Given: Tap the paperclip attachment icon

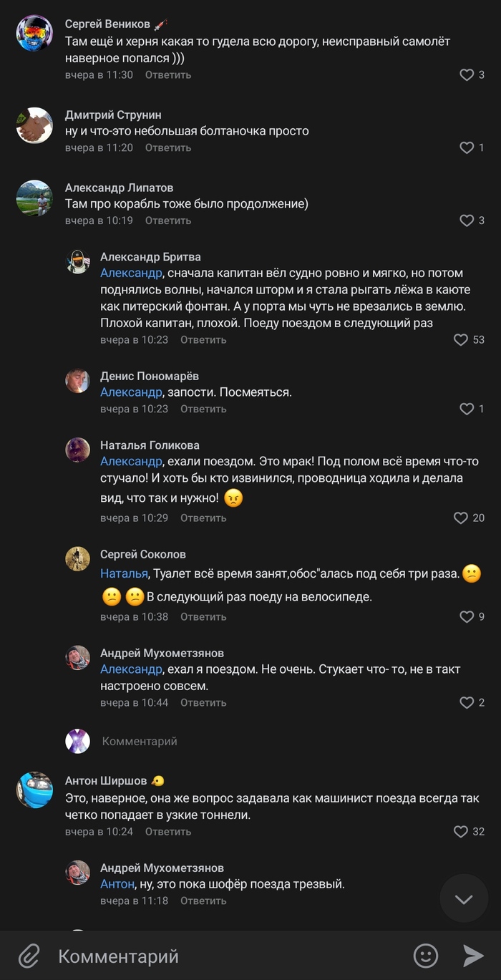Looking at the screenshot, I should (x=29, y=956).
